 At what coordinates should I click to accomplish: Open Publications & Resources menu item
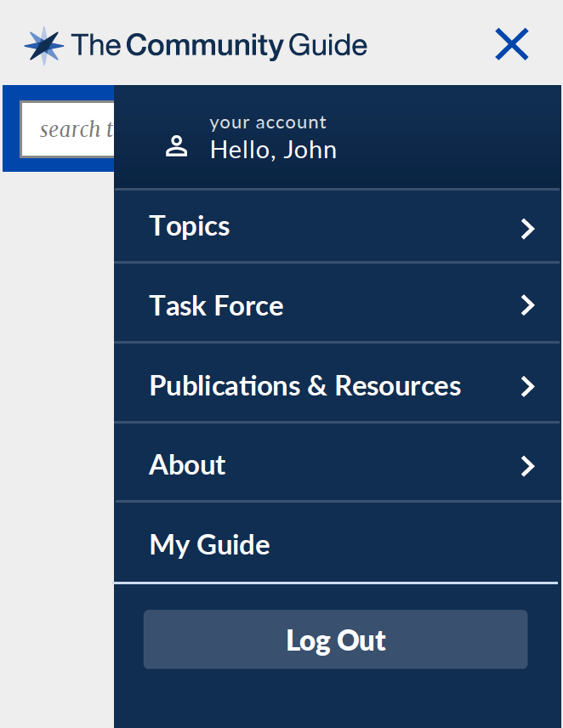(x=337, y=383)
